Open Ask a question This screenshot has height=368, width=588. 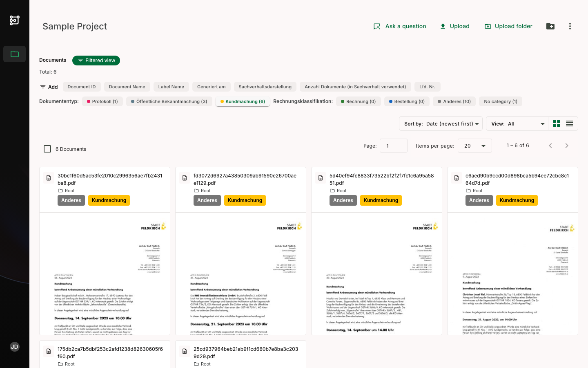pos(400,26)
